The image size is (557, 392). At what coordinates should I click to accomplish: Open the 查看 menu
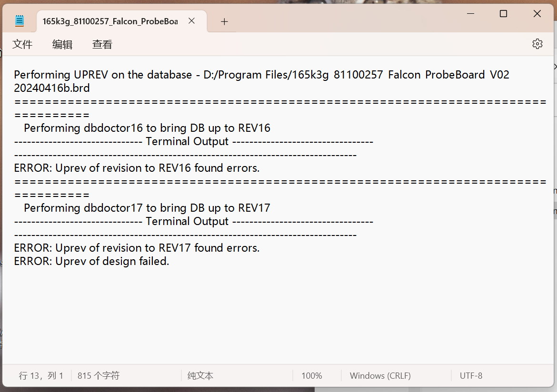(102, 44)
